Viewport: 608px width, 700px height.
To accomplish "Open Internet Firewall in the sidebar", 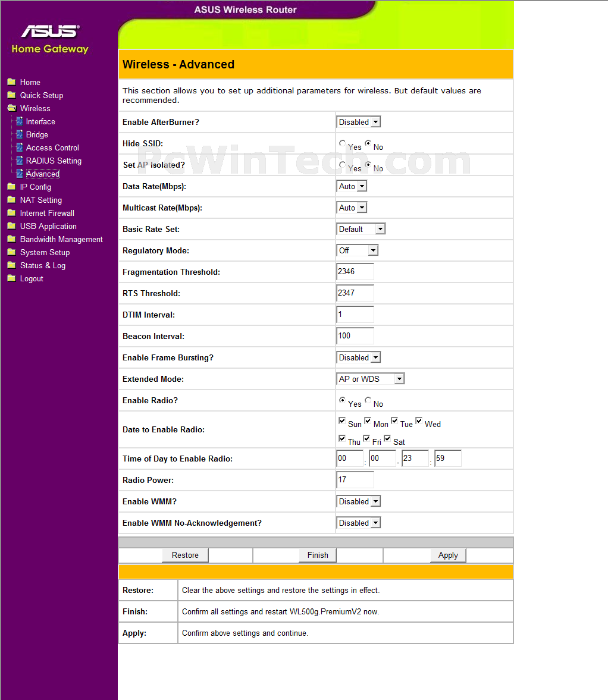I will pos(48,213).
